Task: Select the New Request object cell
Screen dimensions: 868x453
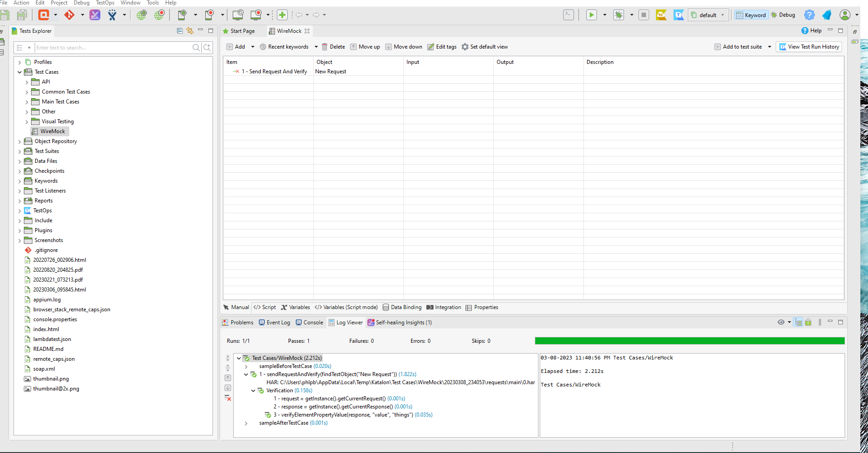Action: coord(358,72)
